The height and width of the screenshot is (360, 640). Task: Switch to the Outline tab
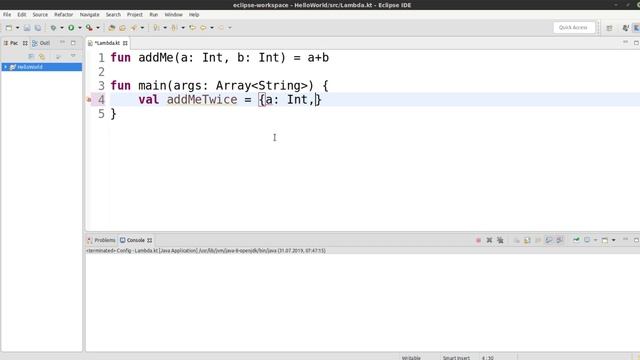tap(41, 43)
